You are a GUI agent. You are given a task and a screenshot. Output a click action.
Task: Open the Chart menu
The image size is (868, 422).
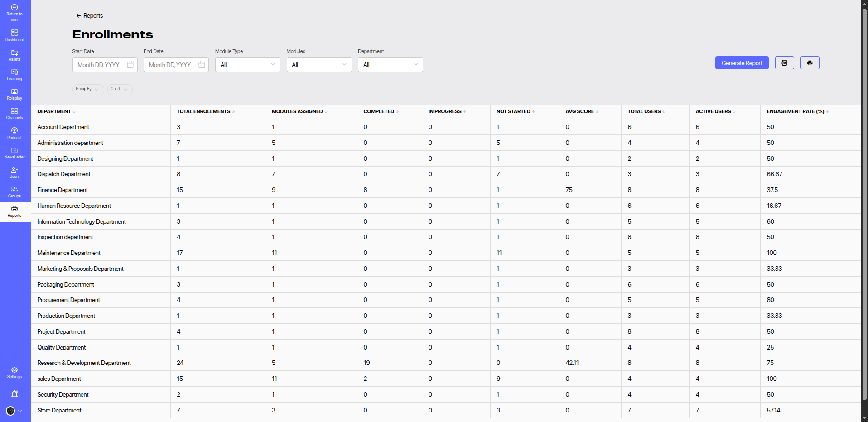coord(119,89)
